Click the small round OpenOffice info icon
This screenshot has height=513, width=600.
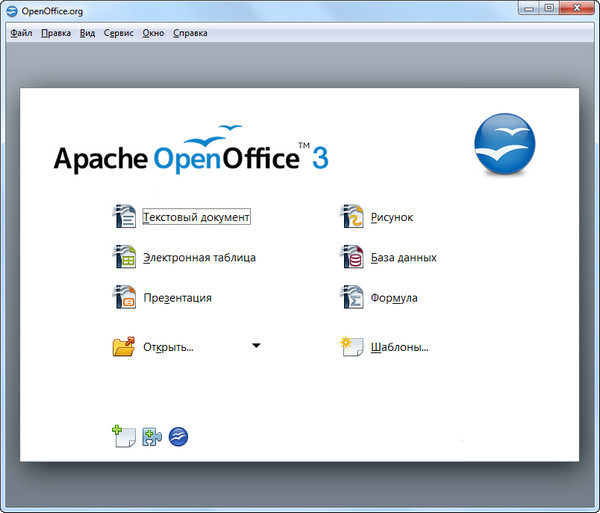pyautogui.click(x=179, y=436)
